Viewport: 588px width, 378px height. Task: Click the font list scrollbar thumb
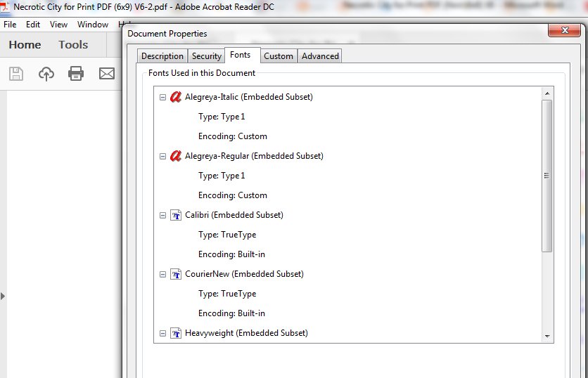547,176
